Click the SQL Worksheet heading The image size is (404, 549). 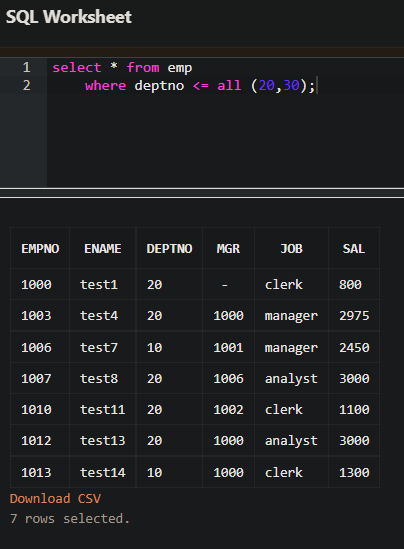[x=69, y=17]
